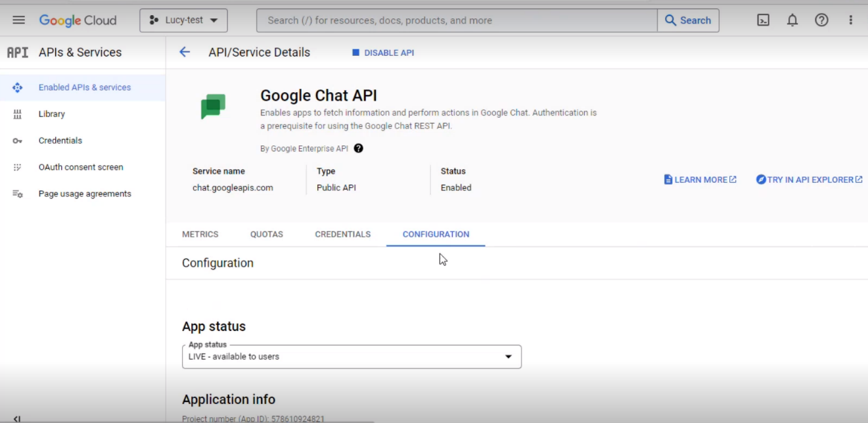Switch to the QUOTAS tab

tap(267, 234)
